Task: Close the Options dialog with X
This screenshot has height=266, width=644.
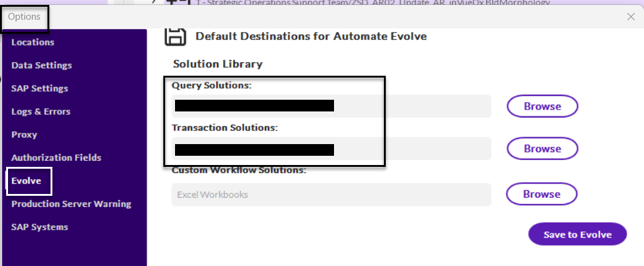Action: pyautogui.click(x=631, y=17)
